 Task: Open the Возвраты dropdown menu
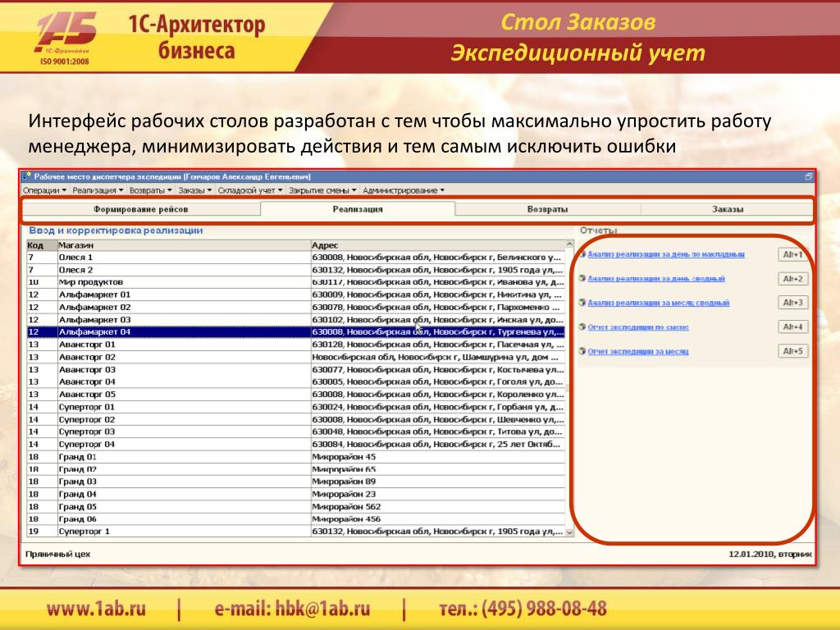coord(151,190)
